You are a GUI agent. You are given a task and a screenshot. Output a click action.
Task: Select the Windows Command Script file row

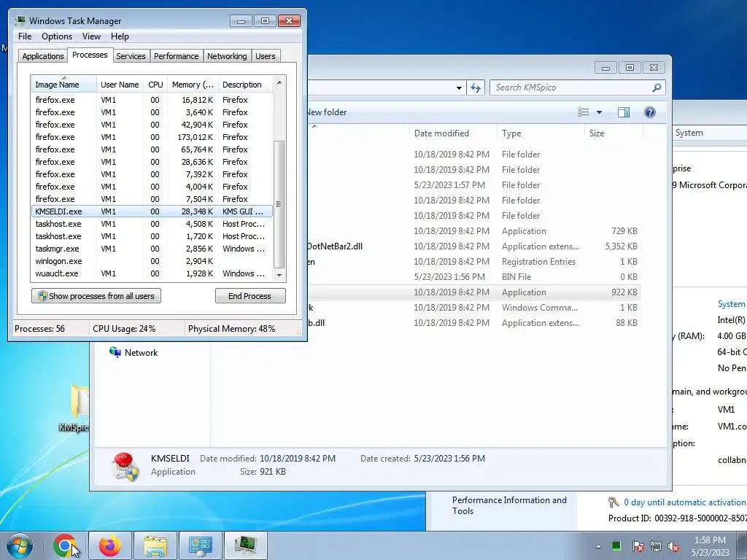(473, 308)
